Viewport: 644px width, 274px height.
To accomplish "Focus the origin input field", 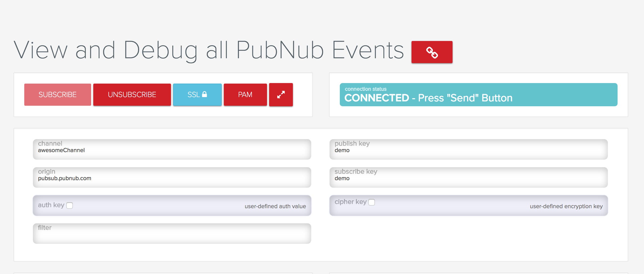I will point(172,177).
